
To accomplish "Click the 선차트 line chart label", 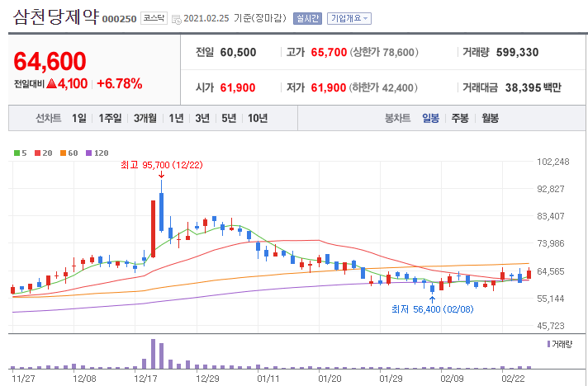I will pyautogui.click(x=49, y=118).
